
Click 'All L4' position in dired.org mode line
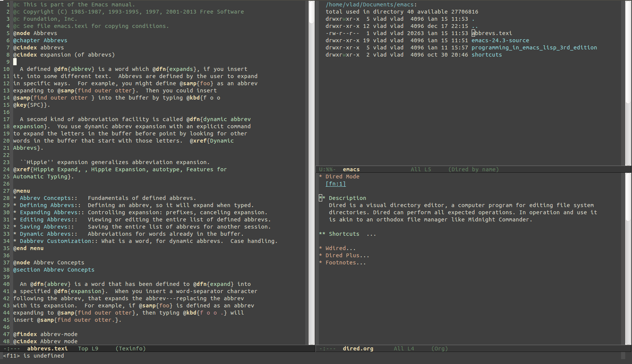point(404,349)
